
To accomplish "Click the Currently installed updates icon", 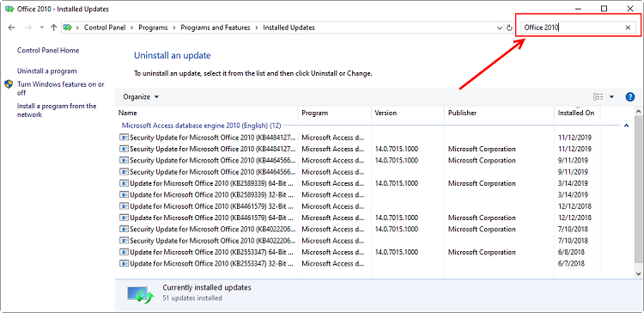I will (141, 293).
